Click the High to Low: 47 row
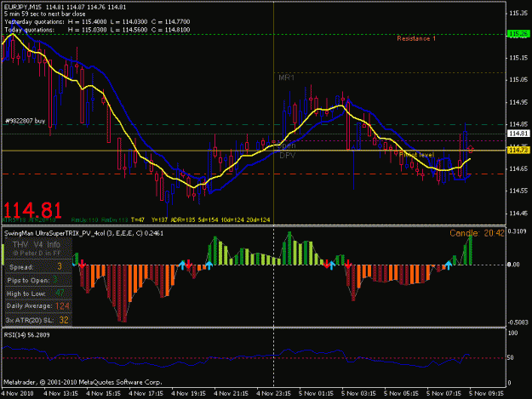 click(38, 294)
